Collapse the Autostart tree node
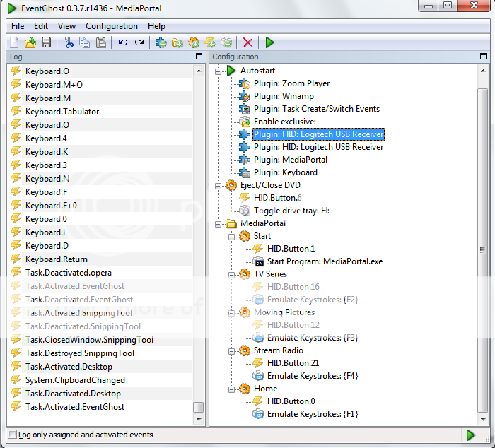 (x=219, y=71)
